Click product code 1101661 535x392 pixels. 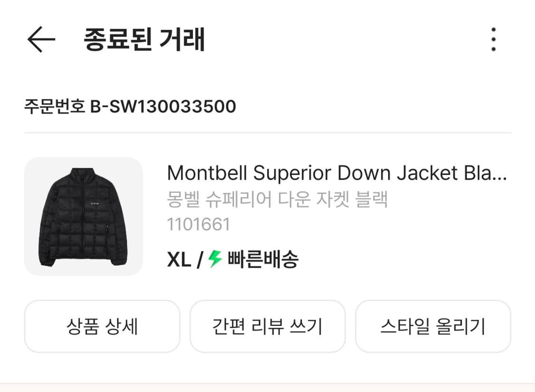tap(198, 225)
